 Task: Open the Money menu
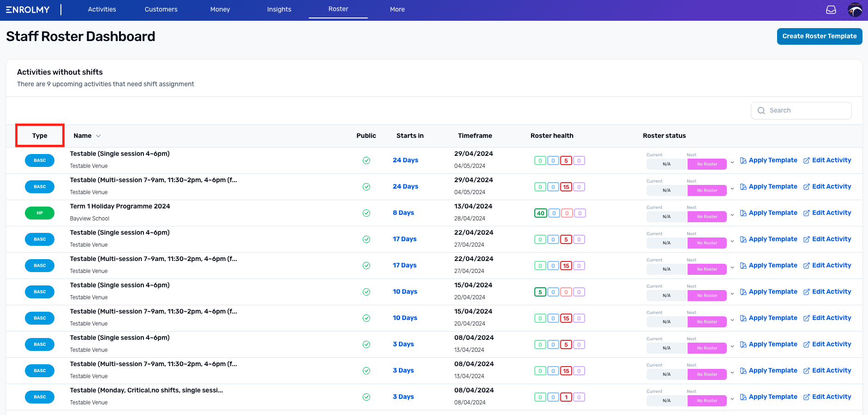pos(220,9)
